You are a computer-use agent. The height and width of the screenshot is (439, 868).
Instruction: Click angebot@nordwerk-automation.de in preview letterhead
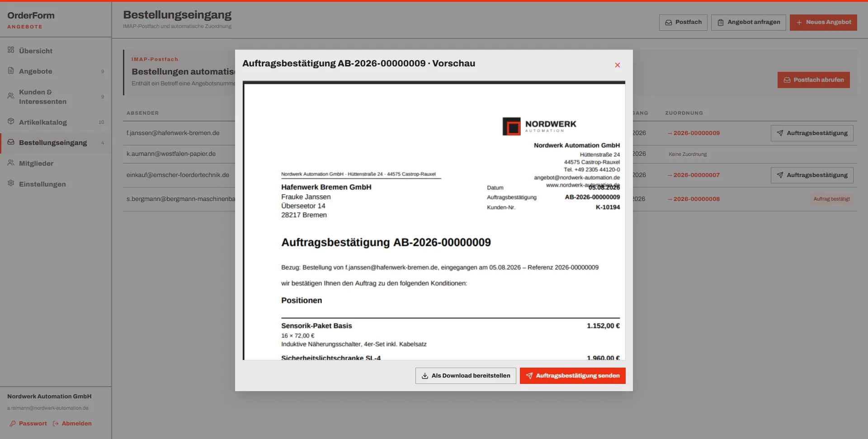click(x=577, y=177)
